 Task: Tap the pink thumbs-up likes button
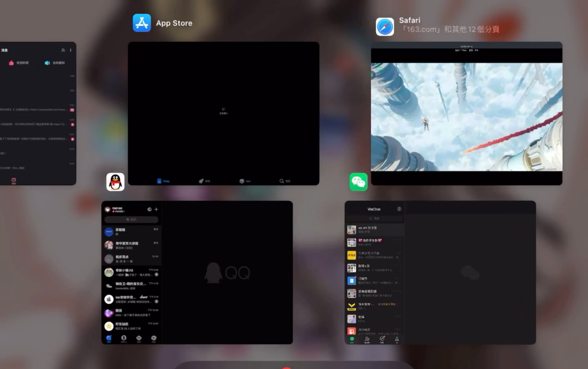[x=19, y=63]
